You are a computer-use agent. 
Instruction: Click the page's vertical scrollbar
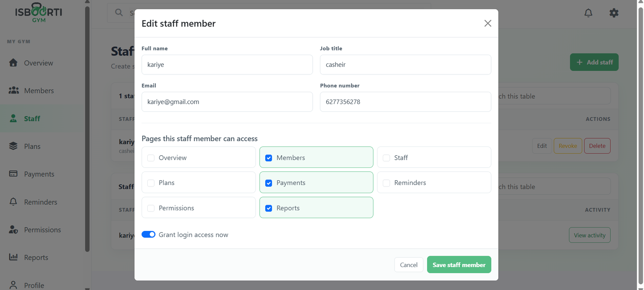[x=640, y=145]
